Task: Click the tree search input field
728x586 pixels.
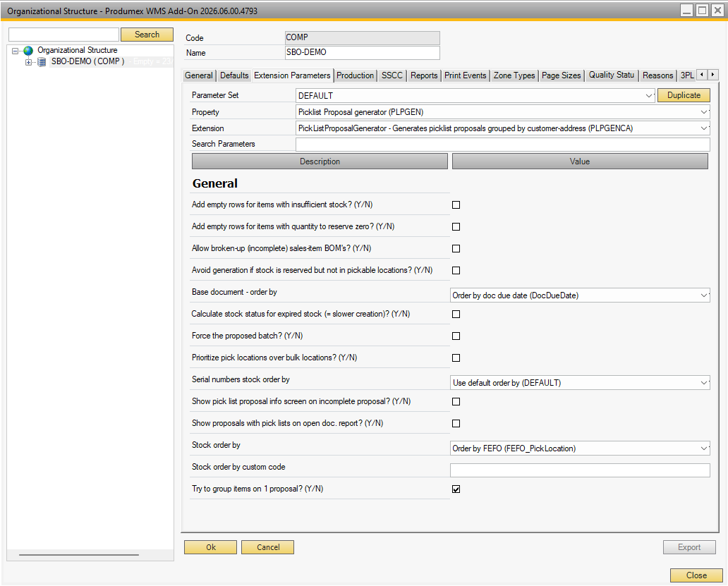Action: [64, 35]
